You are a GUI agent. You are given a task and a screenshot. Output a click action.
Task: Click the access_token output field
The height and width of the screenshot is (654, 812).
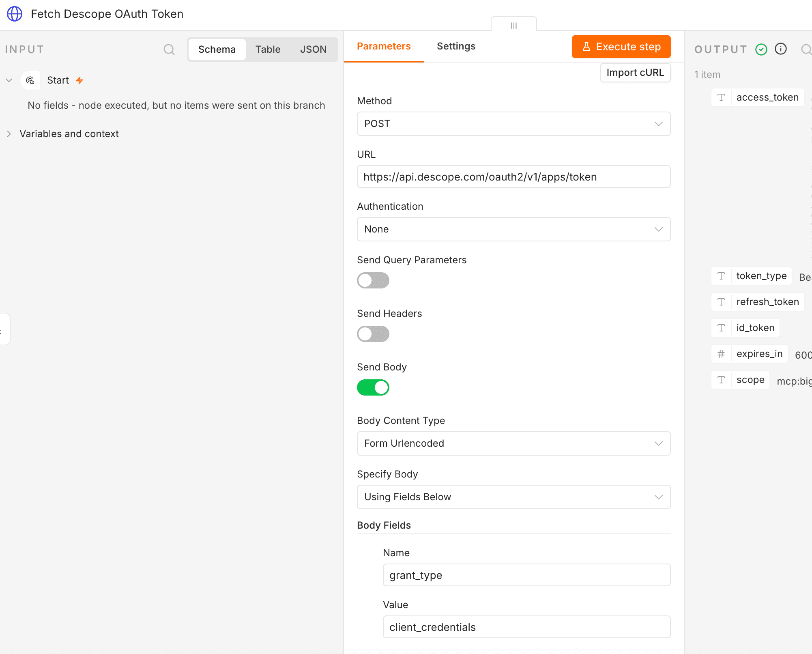point(758,97)
